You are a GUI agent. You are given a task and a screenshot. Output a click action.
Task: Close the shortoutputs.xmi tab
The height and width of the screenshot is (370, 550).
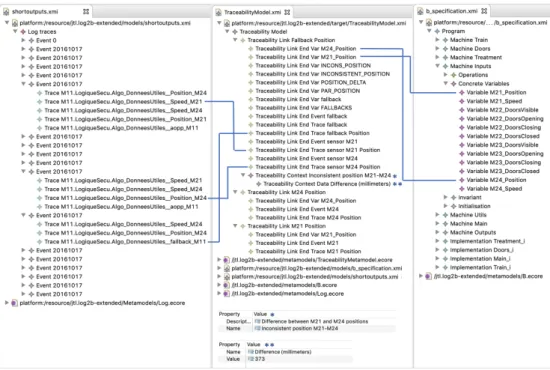pos(86,12)
